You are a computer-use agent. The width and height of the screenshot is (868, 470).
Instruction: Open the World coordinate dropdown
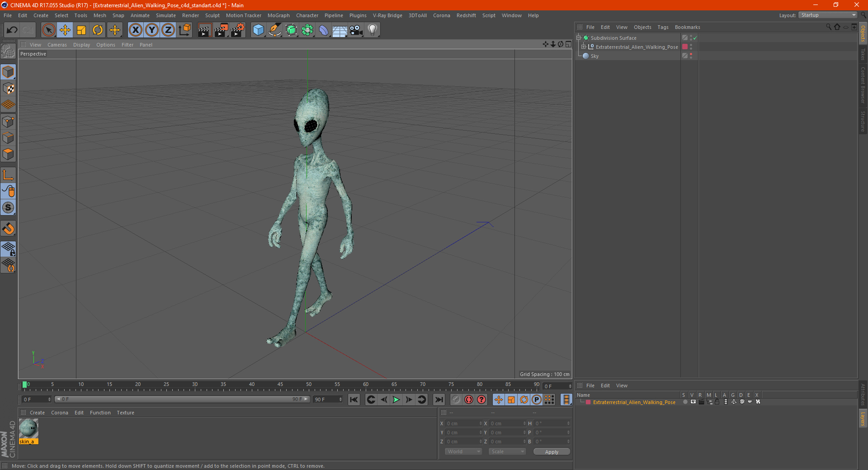pos(463,451)
